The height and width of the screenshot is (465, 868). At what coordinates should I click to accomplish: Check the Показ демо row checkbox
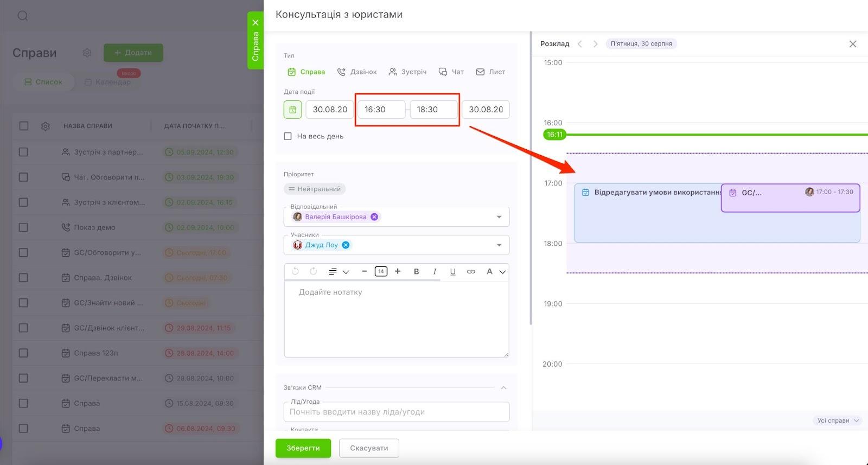(x=23, y=227)
